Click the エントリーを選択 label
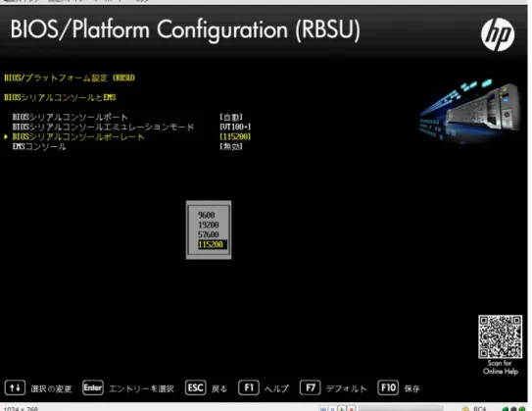532x411 pixels. click(141, 388)
